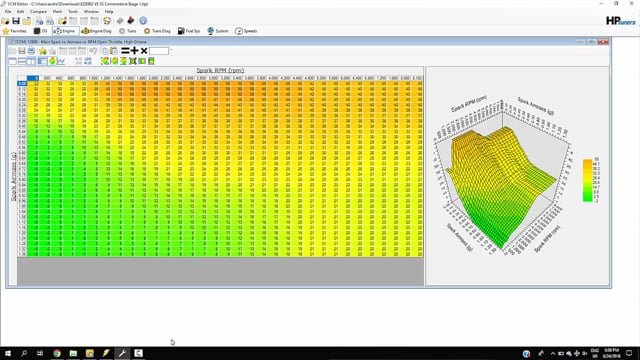The image size is (640, 360).
Task: Click the yellow folder icon in main toolbar
Action: click(27, 21)
